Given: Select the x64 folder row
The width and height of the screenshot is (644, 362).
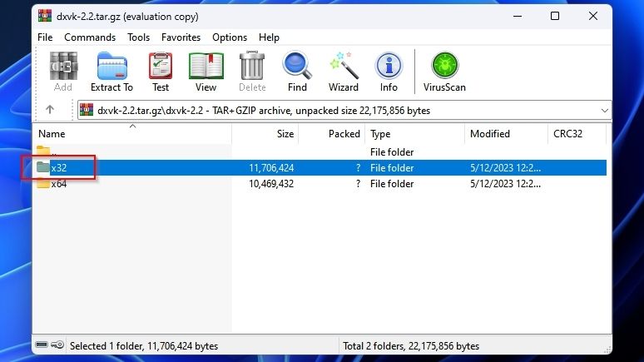Looking at the screenshot, I should (320, 184).
